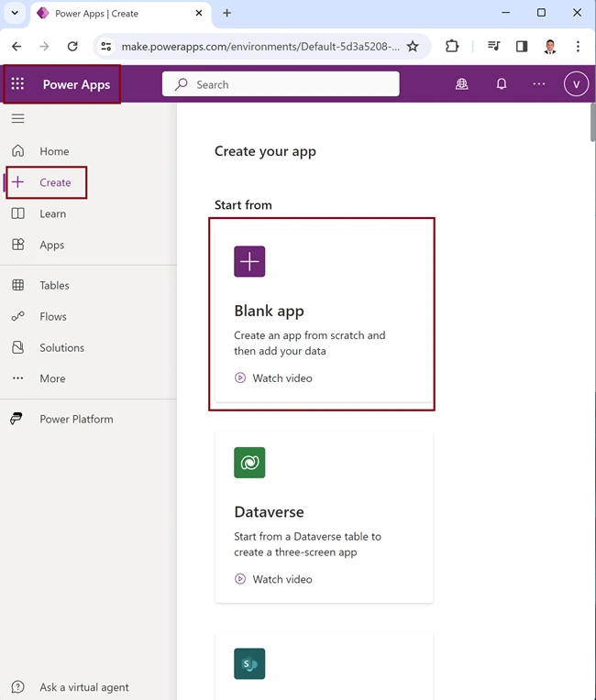Open the environment selector globe icon

[x=461, y=84]
